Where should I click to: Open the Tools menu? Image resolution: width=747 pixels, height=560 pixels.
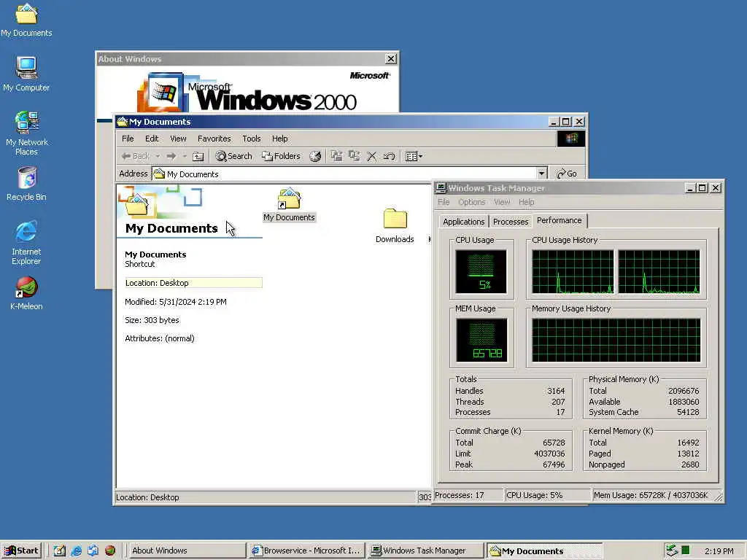pyautogui.click(x=252, y=139)
